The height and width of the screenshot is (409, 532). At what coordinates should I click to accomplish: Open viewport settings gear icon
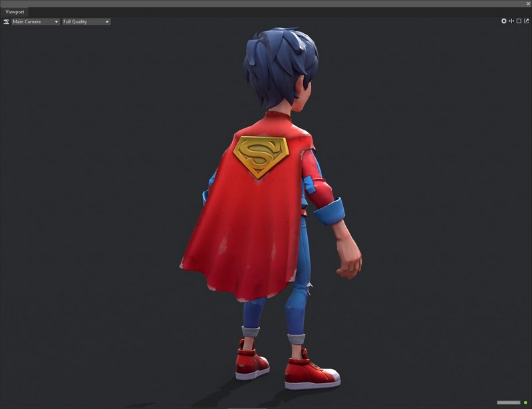(x=504, y=21)
